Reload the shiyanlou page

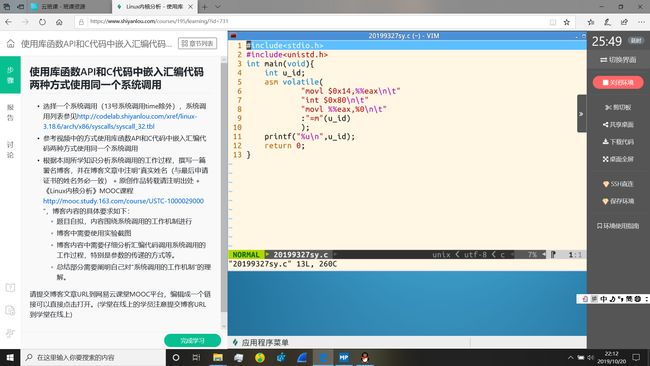(42, 22)
